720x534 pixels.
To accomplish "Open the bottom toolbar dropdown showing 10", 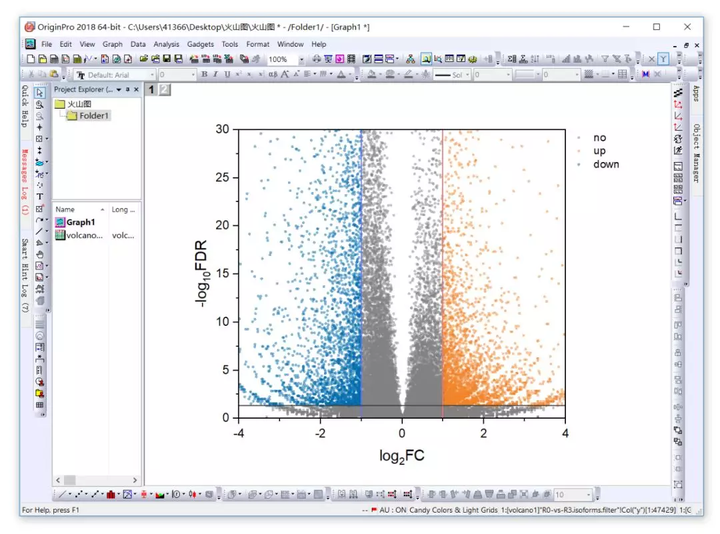I will (x=589, y=495).
